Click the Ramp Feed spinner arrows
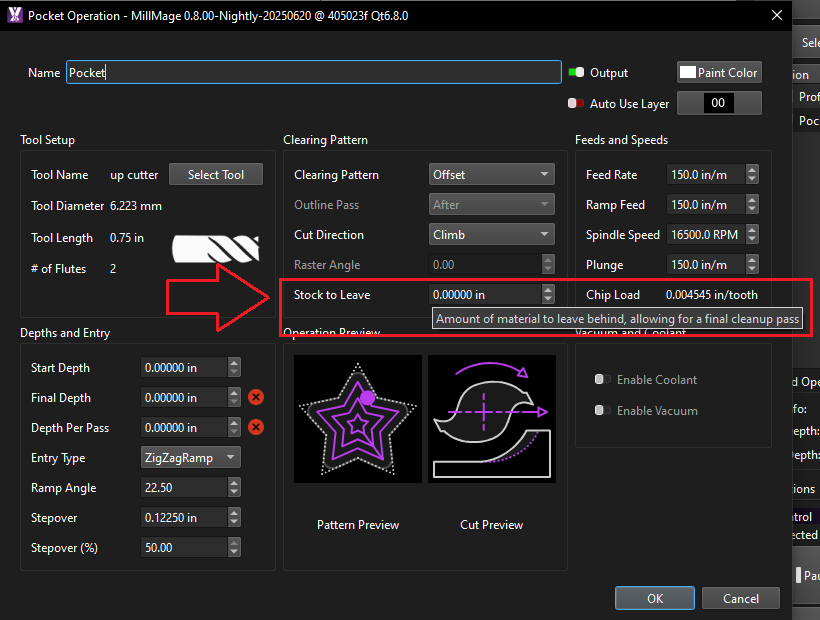This screenshot has height=620, width=820. click(x=752, y=204)
